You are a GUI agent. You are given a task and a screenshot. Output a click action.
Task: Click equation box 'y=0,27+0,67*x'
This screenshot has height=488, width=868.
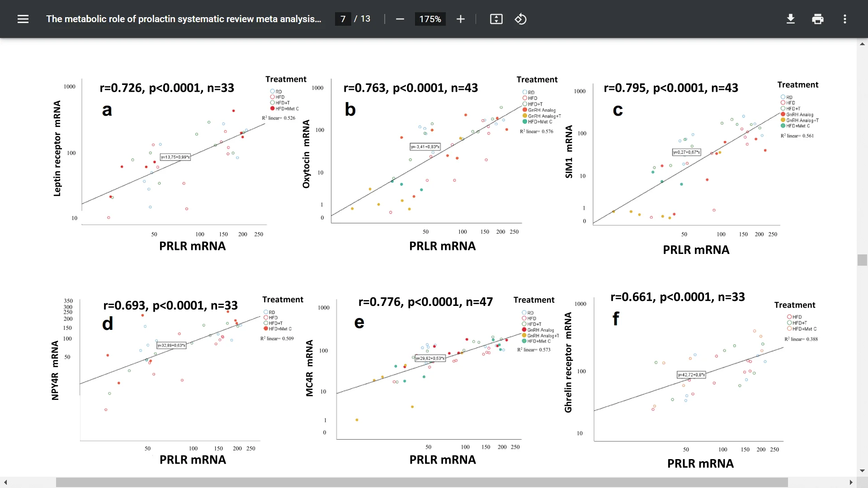(x=686, y=152)
